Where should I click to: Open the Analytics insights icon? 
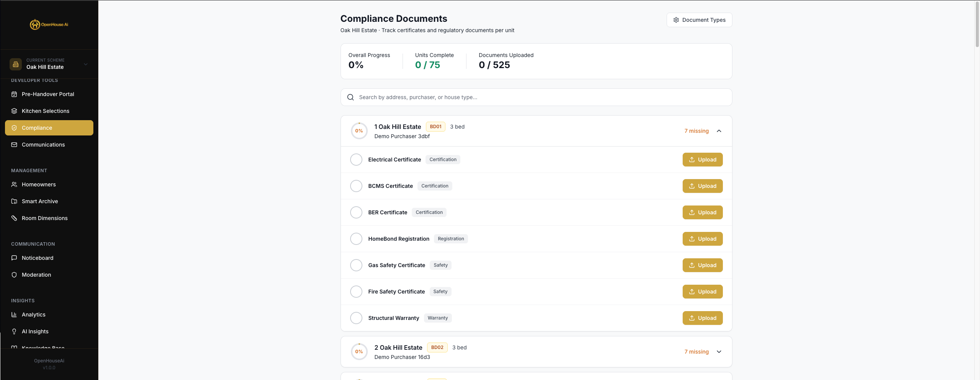[14, 314]
